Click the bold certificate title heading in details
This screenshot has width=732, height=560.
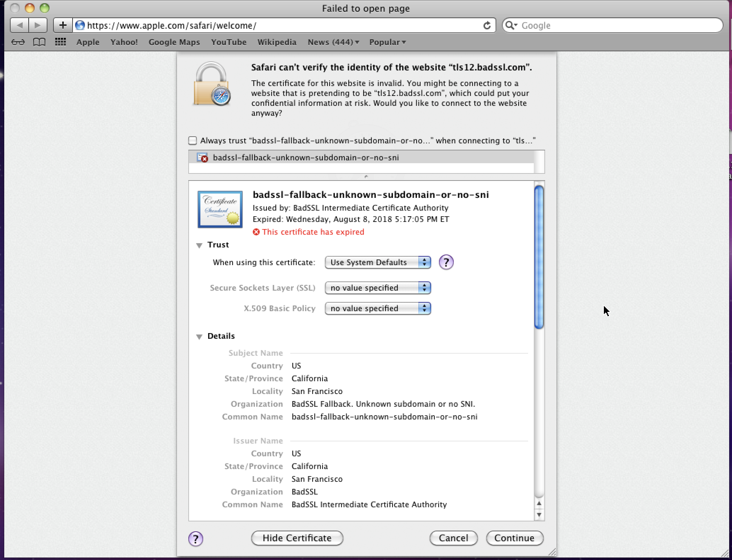371,195
